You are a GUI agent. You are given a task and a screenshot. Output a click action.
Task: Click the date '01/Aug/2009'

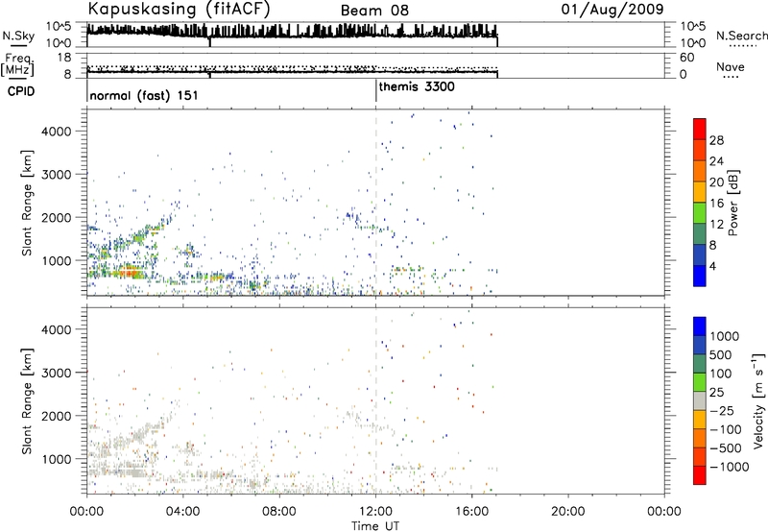612,10
